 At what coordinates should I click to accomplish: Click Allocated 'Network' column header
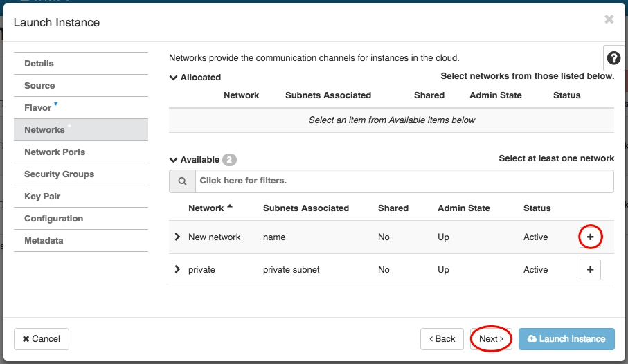coord(242,95)
